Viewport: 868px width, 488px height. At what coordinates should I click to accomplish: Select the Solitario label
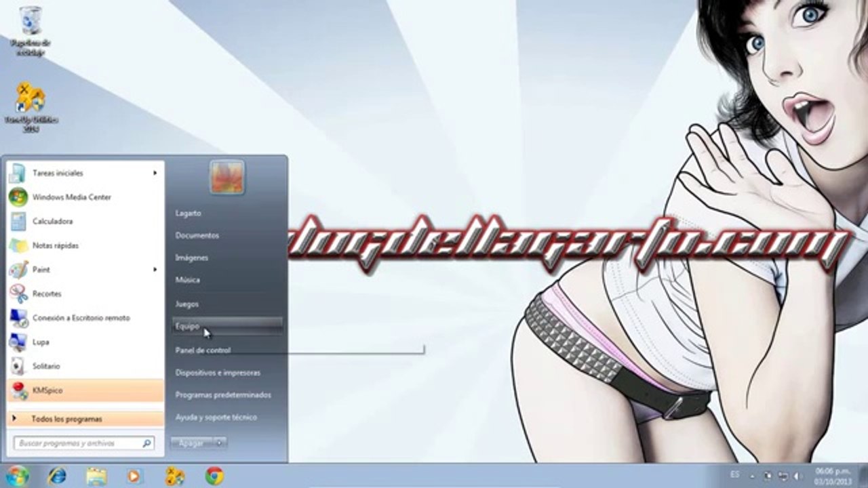coord(46,366)
